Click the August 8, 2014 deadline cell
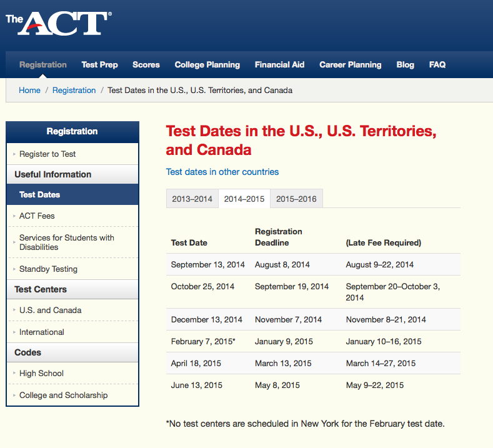Image resolution: width=493 pixels, height=448 pixels. pos(282,265)
